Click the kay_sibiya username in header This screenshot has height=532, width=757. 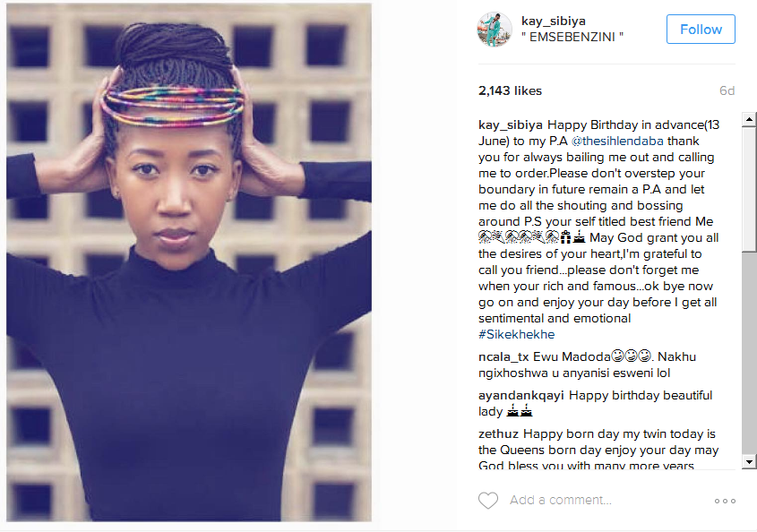pyautogui.click(x=554, y=21)
